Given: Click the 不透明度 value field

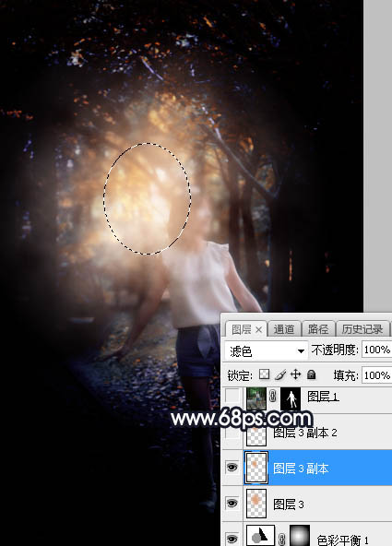Looking at the screenshot, I should pyautogui.click(x=376, y=350).
